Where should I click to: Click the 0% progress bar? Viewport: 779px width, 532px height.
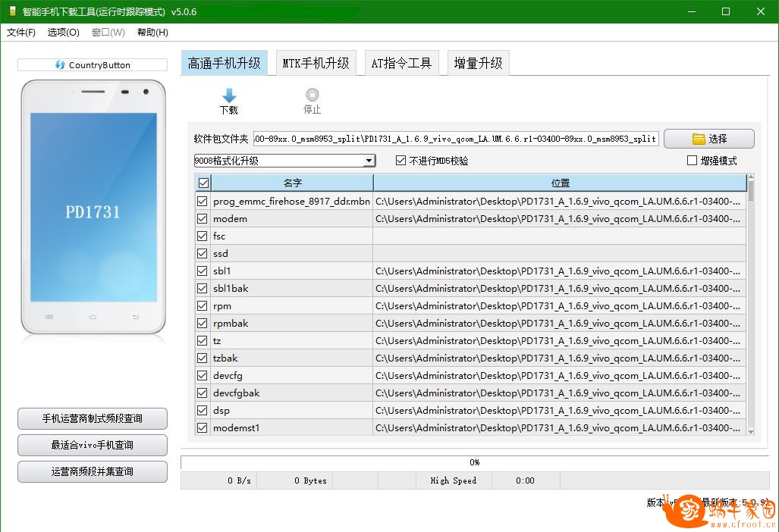(475, 462)
